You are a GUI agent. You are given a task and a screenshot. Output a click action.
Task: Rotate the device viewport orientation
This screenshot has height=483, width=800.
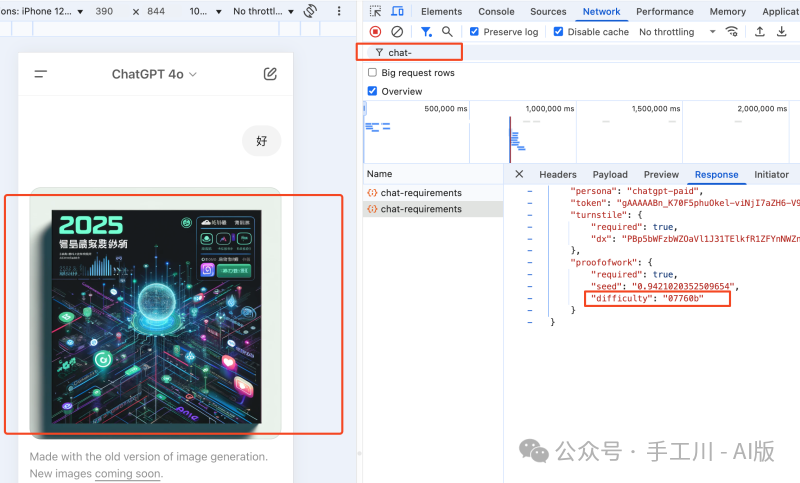click(310, 11)
